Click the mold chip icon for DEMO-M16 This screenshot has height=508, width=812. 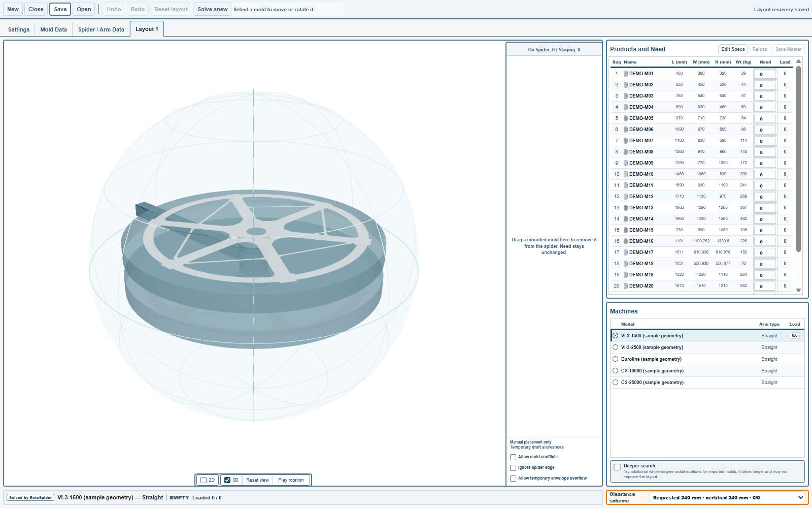626,241
